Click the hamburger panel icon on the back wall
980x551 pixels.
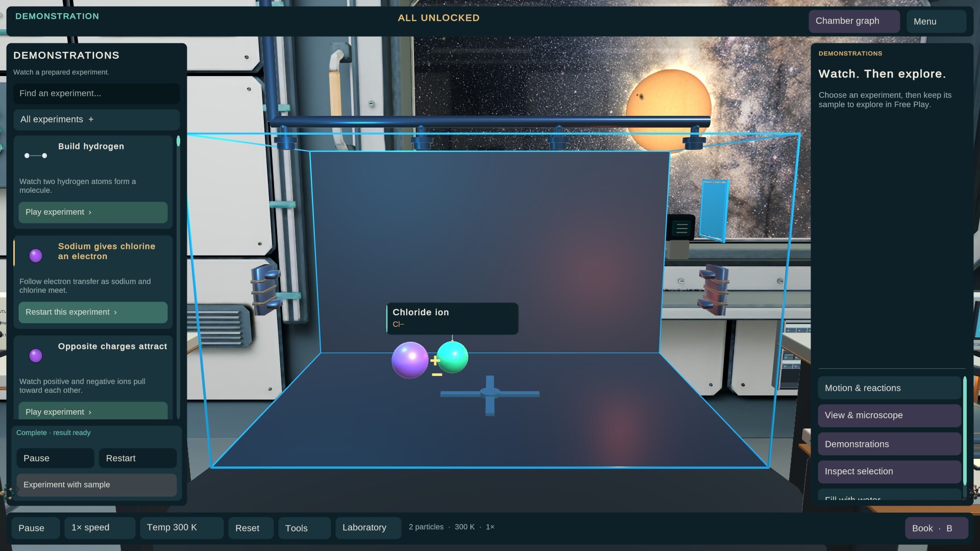coord(682,228)
